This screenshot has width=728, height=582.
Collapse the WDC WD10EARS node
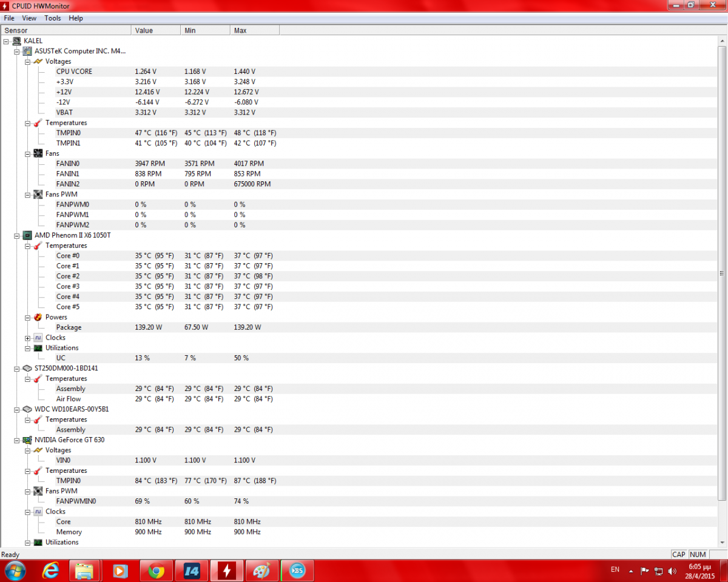click(17, 409)
